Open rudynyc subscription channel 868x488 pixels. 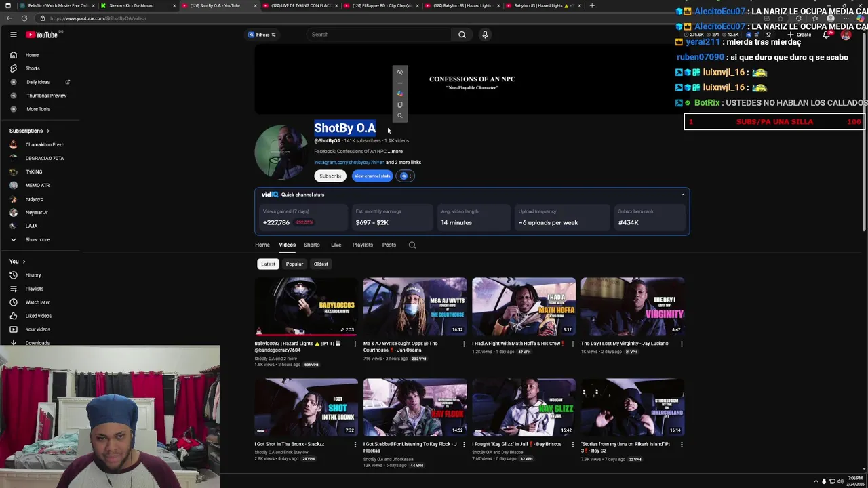(34, 199)
